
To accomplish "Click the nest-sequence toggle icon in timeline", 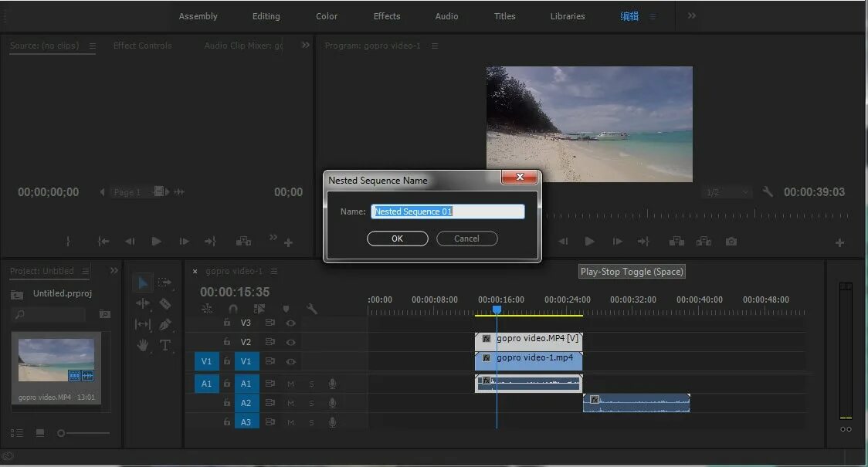I will point(206,309).
